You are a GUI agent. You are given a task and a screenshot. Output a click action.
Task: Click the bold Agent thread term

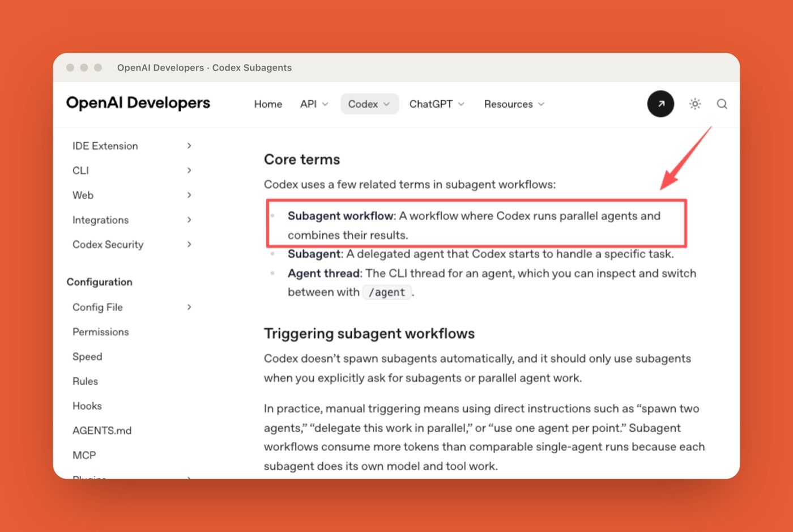click(324, 273)
